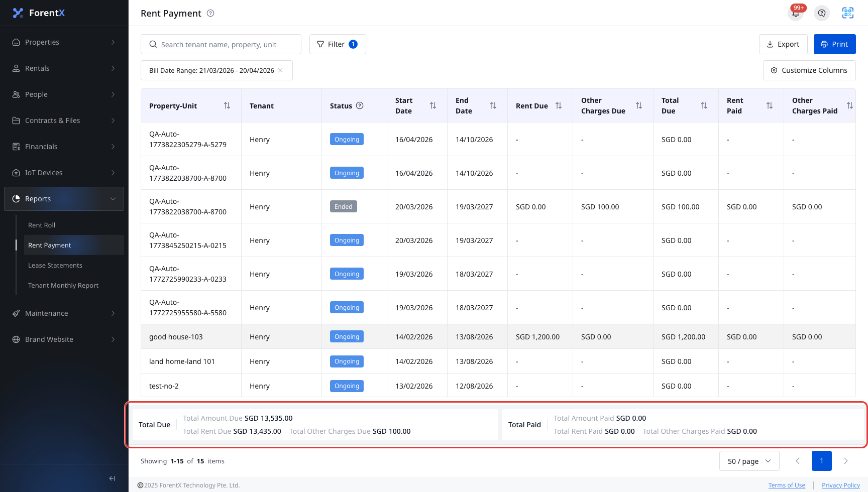The image size is (868, 492).
Task: Click the good house-103 row
Action: coord(498,336)
